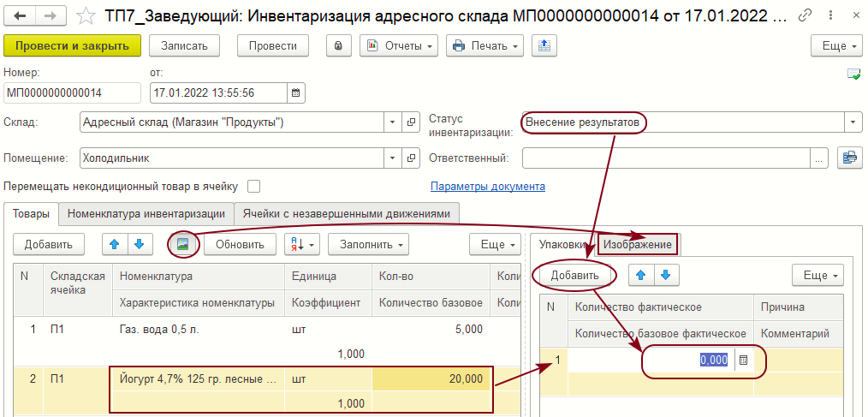Open the sort order dropdown
Screen dimensions: 868x417
coord(300,245)
